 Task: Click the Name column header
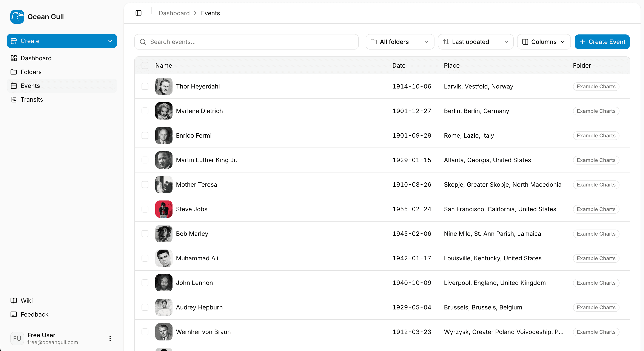(x=163, y=65)
